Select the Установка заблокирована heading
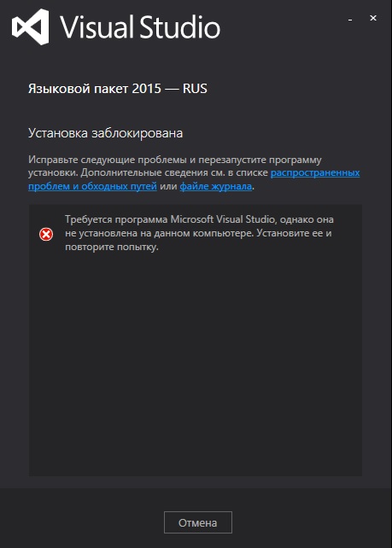The height and width of the screenshot is (548, 392). [x=105, y=133]
